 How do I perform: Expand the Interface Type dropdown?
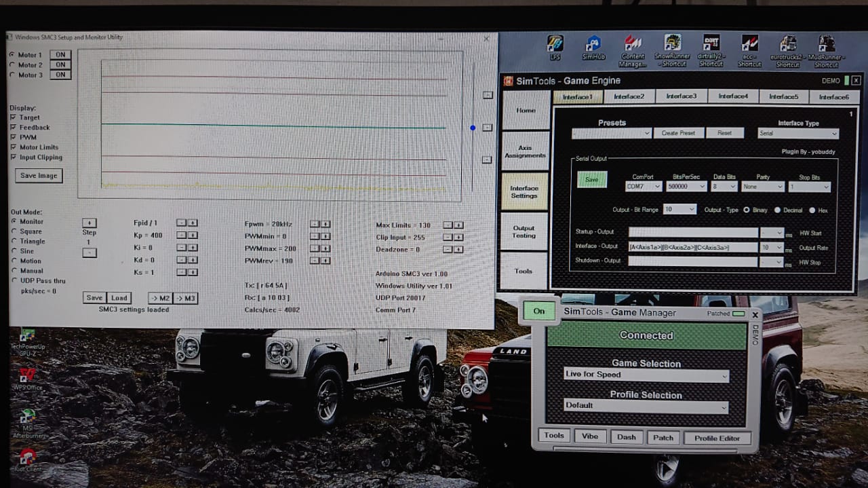(x=798, y=134)
